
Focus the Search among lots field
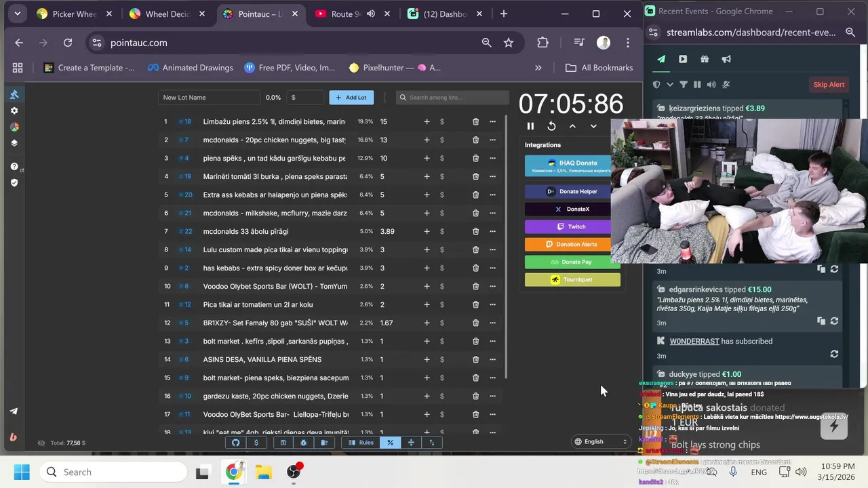(x=452, y=98)
